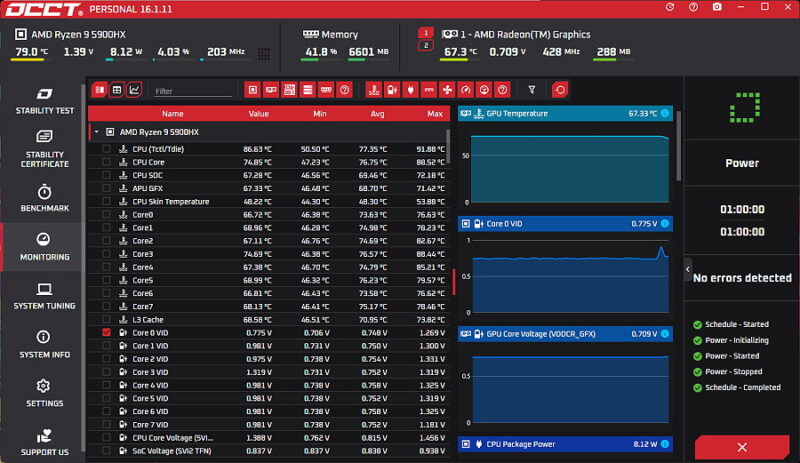
Task: Toggle the fan sensor filter icon
Action: point(447,90)
